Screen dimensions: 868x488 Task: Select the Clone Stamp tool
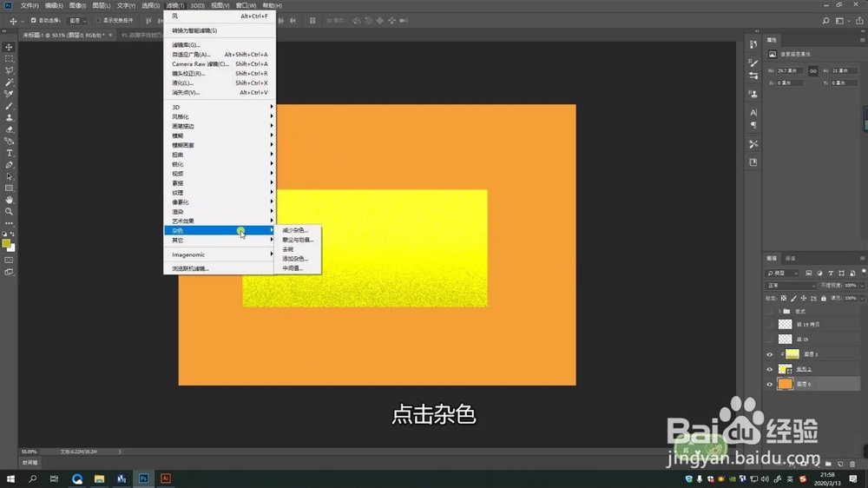(9, 117)
